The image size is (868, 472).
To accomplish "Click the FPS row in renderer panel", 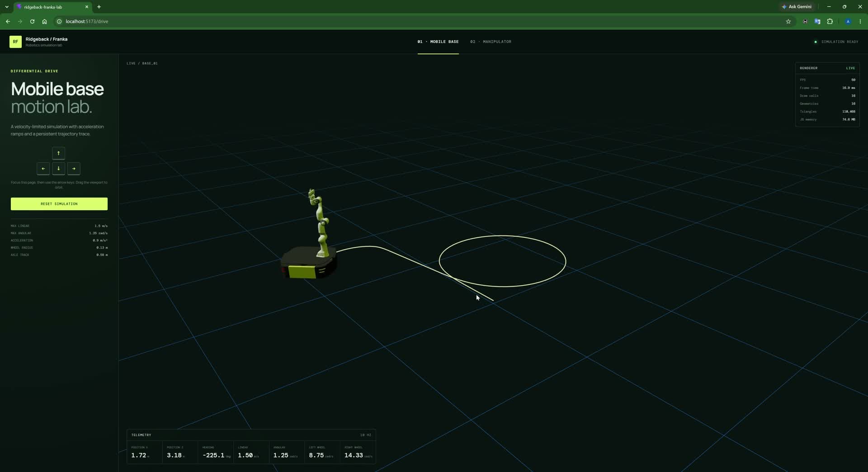I will (827, 80).
